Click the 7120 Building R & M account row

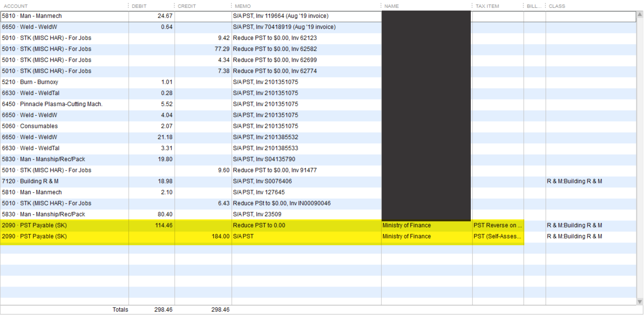coord(30,181)
